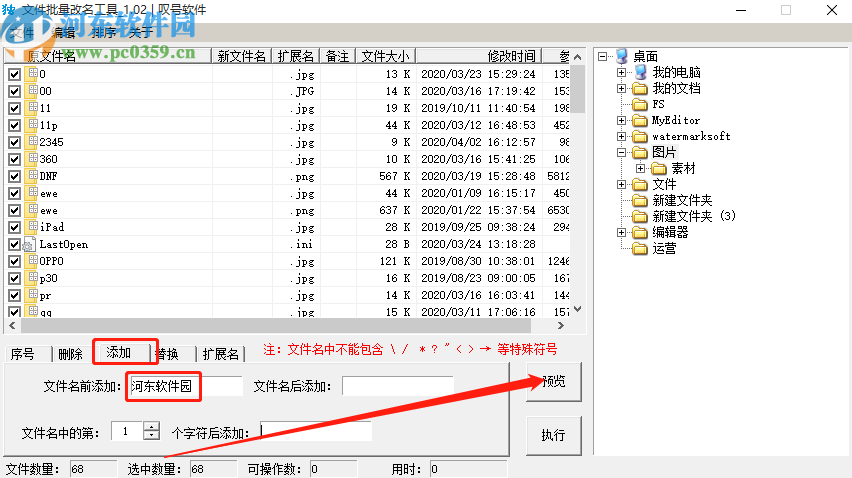Click the 编辑器 folder icon
Image resolution: width=852 pixels, height=478 pixels.
coord(640,232)
